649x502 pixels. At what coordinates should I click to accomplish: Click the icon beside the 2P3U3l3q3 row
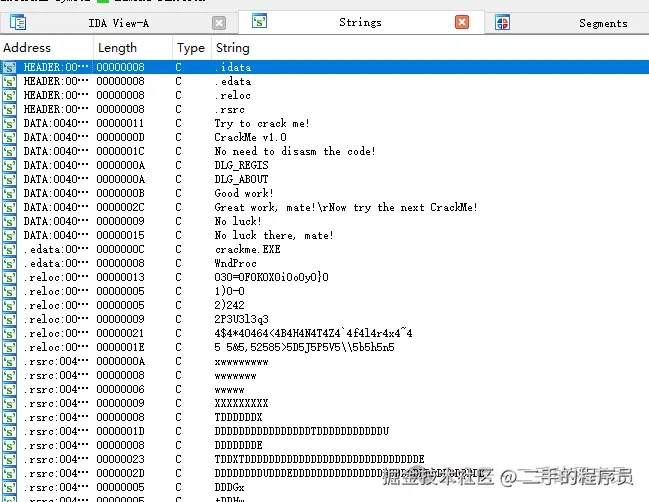point(10,319)
